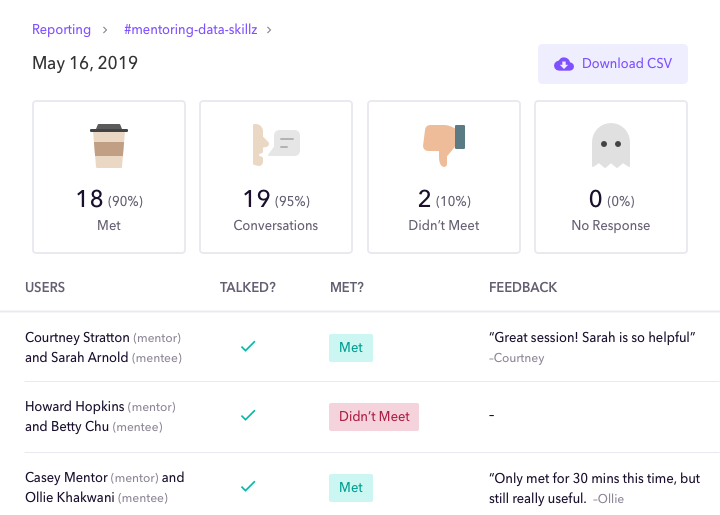Click the coffee cup Met icon
Screen dimensions: 720x515
(x=109, y=146)
